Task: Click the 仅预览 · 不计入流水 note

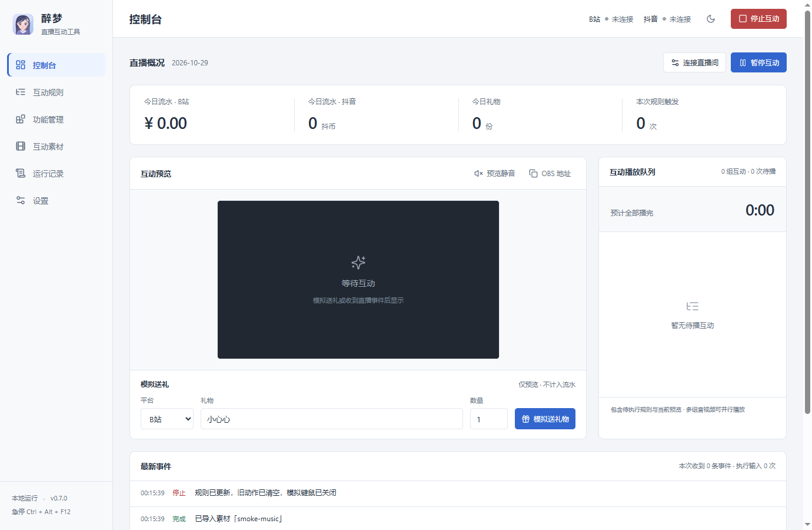Action: tap(547, 385)
